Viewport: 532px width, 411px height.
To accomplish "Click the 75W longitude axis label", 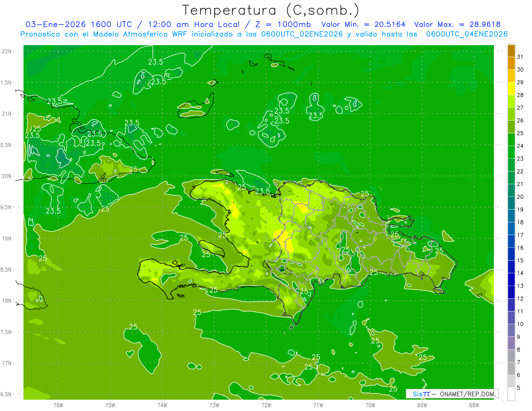I will click(x=110, y=405).
